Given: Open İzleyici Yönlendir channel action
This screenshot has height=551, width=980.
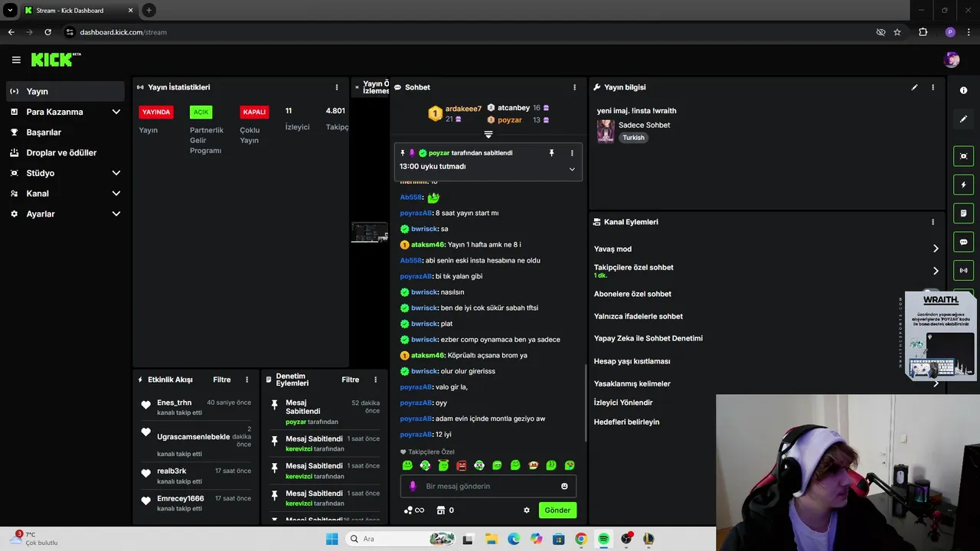Looking at the screenshot, I should (x=623, y=403).
